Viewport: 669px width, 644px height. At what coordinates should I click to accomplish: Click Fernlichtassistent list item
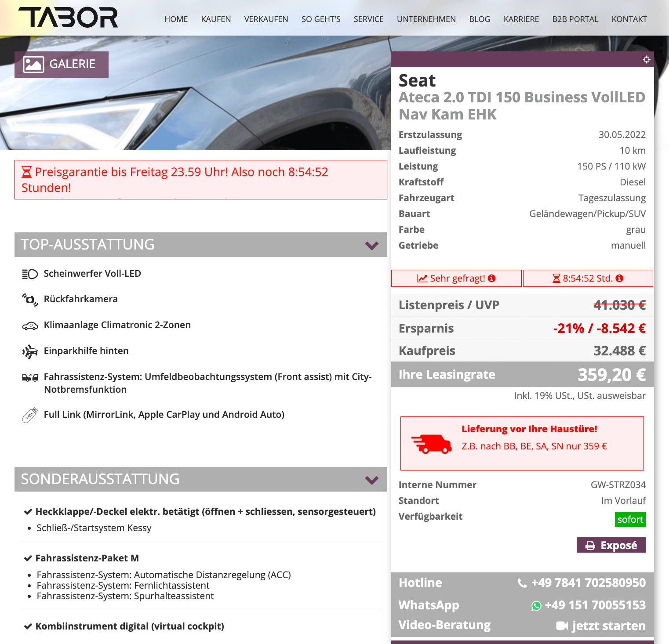click(x=123, y=585)
